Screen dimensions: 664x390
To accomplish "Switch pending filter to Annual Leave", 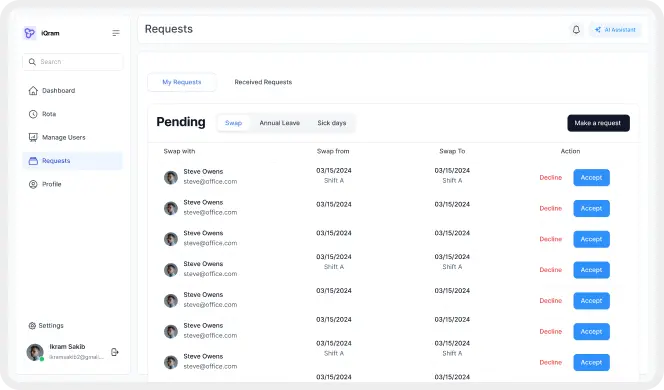I will [279, 123].
